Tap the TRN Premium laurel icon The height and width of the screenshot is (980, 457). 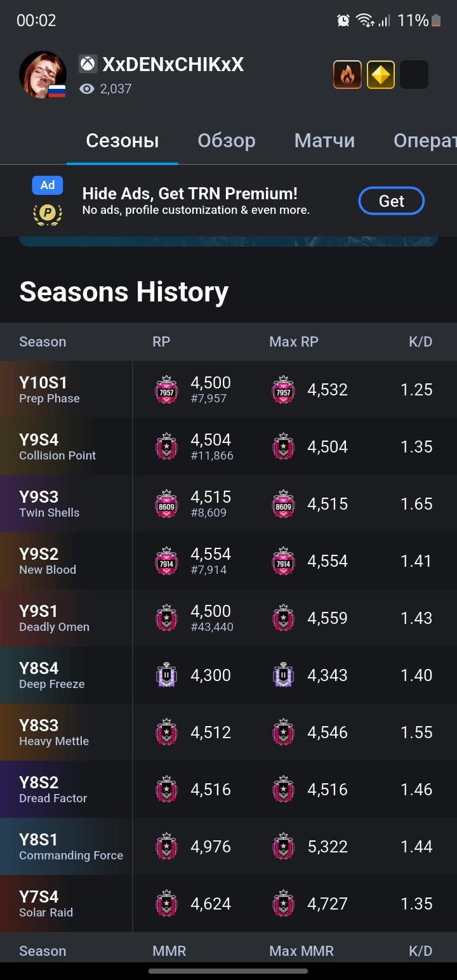(x=48, y=213)
